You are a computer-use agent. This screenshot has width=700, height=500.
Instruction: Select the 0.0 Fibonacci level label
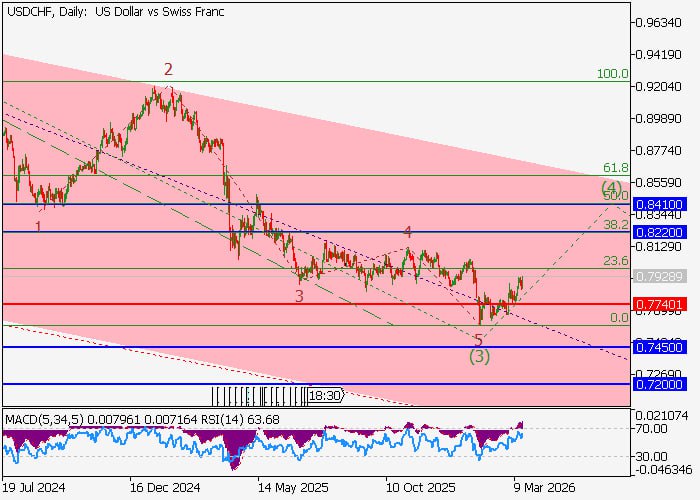pyautogui.click(x=619, y=318)
